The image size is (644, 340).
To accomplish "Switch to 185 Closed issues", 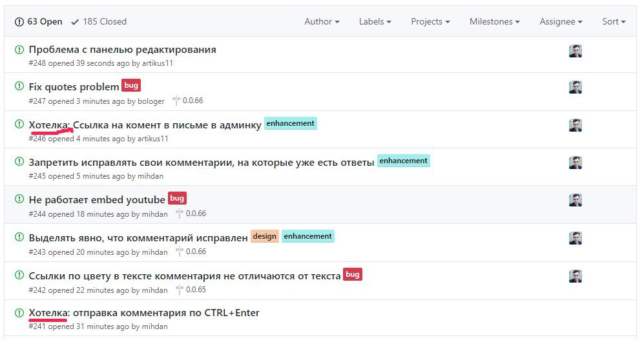I will coord(99,22).
